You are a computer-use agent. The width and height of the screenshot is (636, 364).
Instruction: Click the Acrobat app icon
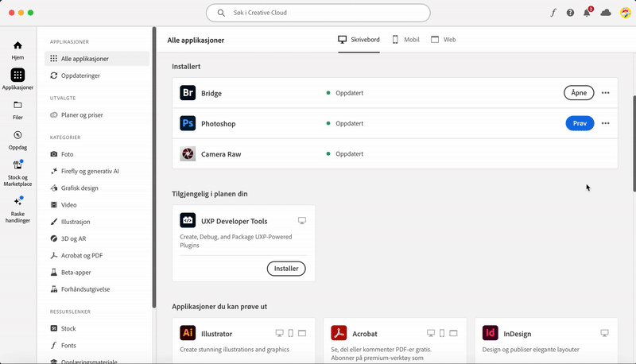click(339, 333)
